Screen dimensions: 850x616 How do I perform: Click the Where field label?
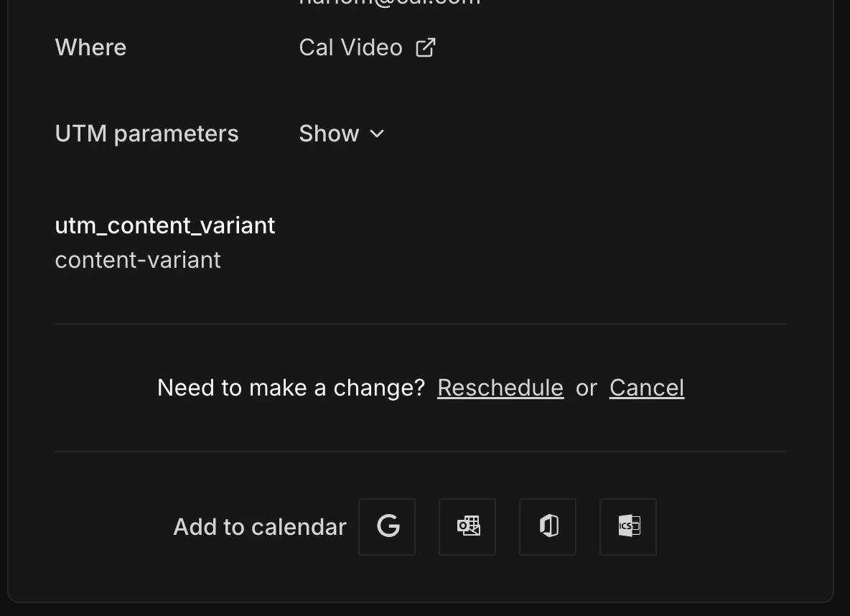click(x=90, y=47)
